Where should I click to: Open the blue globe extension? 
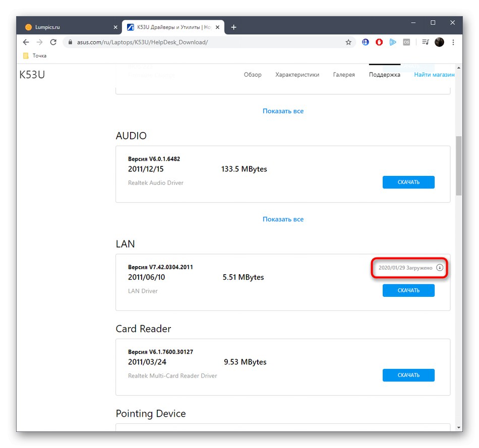(366, 42)
